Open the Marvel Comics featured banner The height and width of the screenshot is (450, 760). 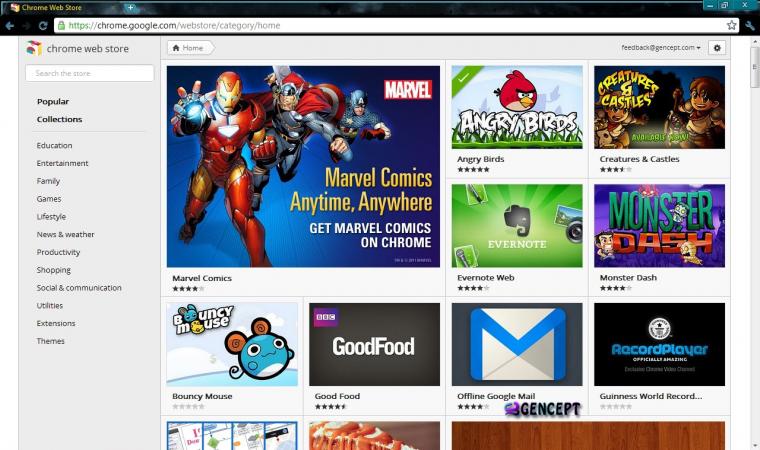[303, 166]
